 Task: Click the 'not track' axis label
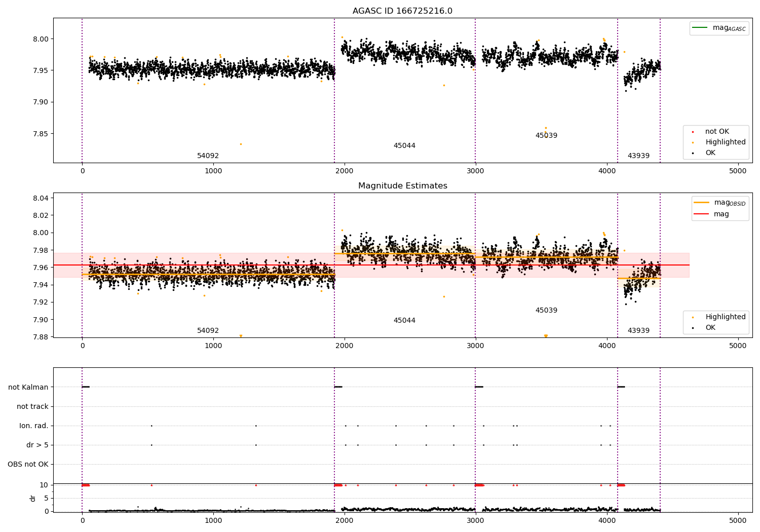(x=32, y=406)
